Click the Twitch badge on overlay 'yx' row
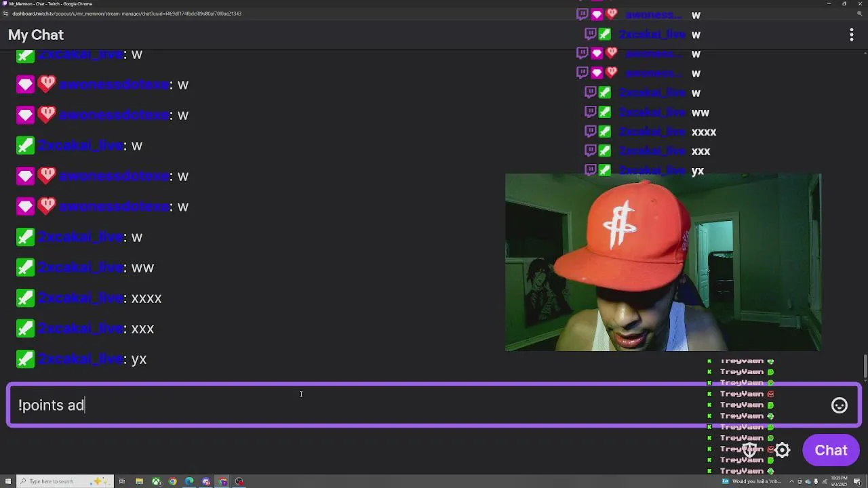This screenshot has height=488, width=868. pyautogui.click(x=590, y=170)
